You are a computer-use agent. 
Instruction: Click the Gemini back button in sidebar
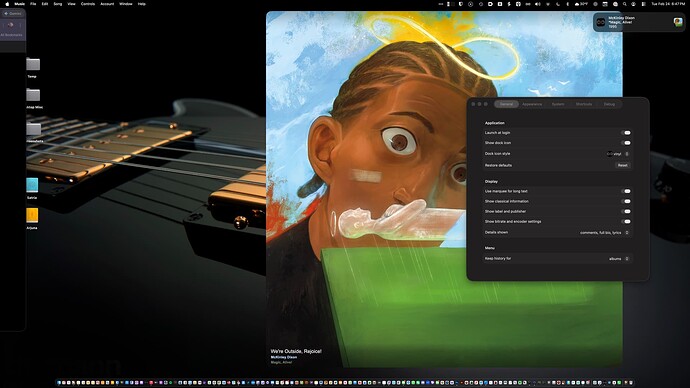pos(12,14)
